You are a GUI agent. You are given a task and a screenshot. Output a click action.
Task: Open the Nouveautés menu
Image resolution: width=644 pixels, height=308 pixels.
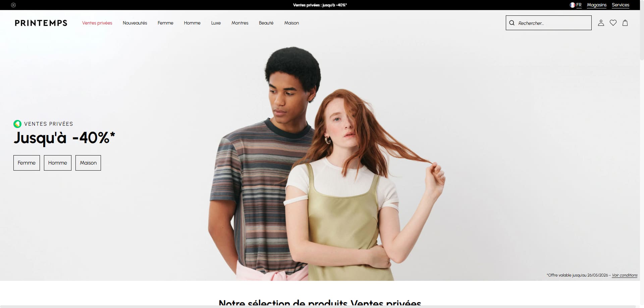point(135,23)
